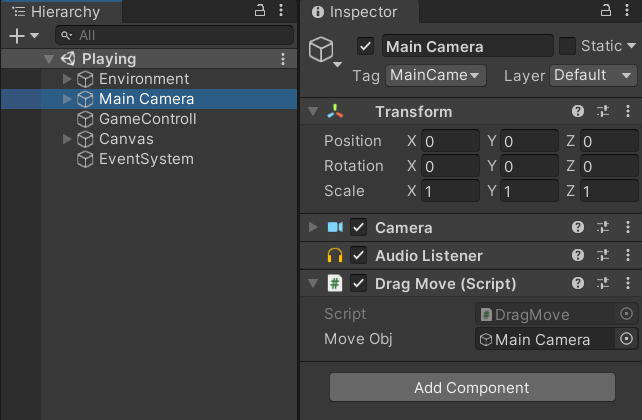This screenshot has height=420, width=642.
Task: Click the Add Component button
Action: pyautogui.click(x=472, y=387)
